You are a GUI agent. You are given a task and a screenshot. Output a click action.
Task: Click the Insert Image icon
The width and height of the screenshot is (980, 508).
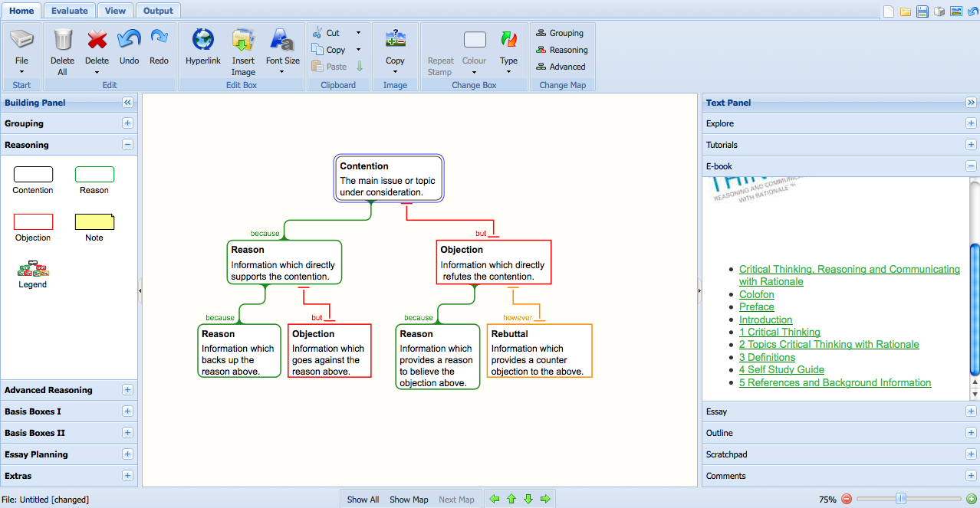click(x=243, y=40)
